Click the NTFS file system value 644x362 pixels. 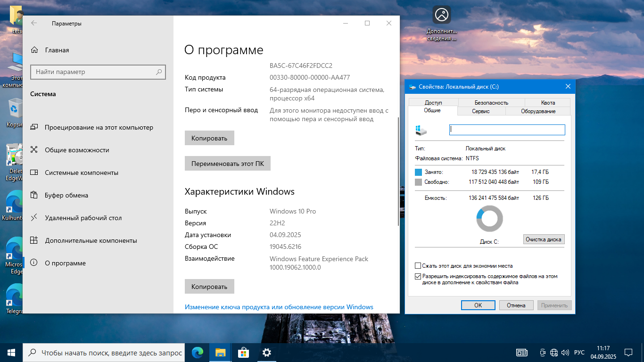tap(472, 158)
